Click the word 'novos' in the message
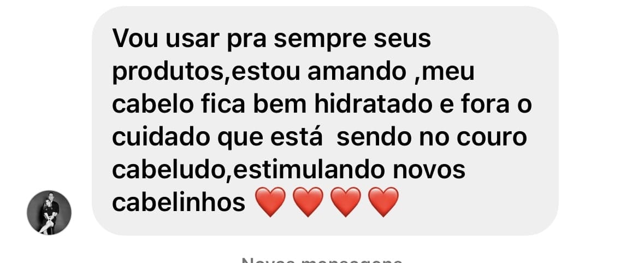The width and height of the screenshot is (644, 263). (x=429, y=171)
